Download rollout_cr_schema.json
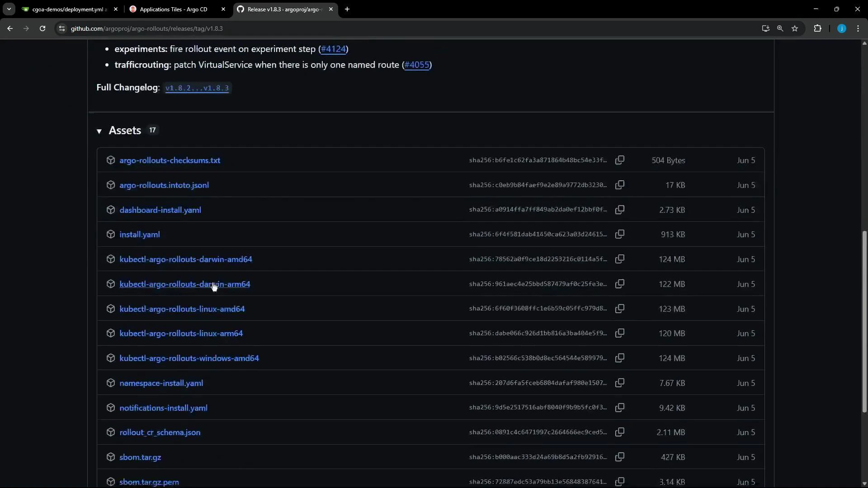The height and width of the screenshot is (488, 868). [160, 432]
